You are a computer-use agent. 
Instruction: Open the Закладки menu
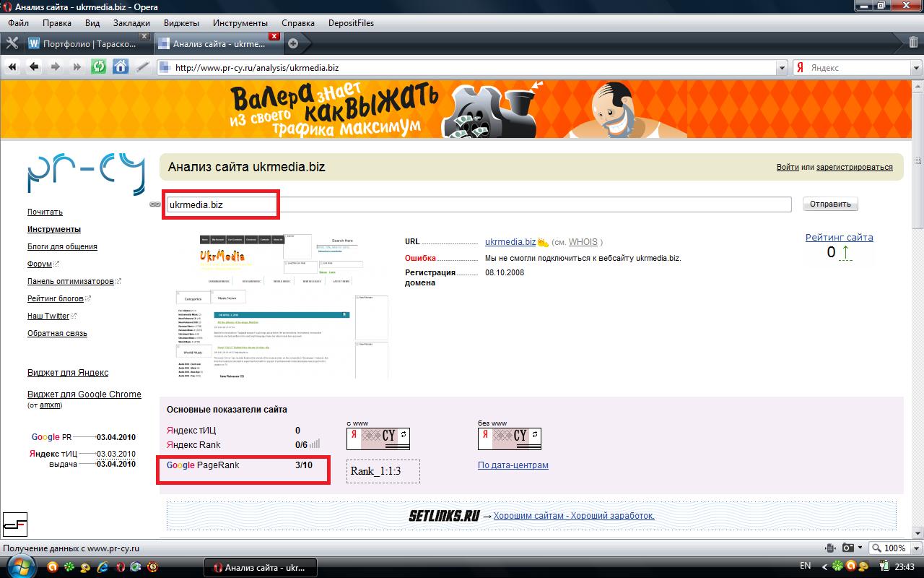132,23
